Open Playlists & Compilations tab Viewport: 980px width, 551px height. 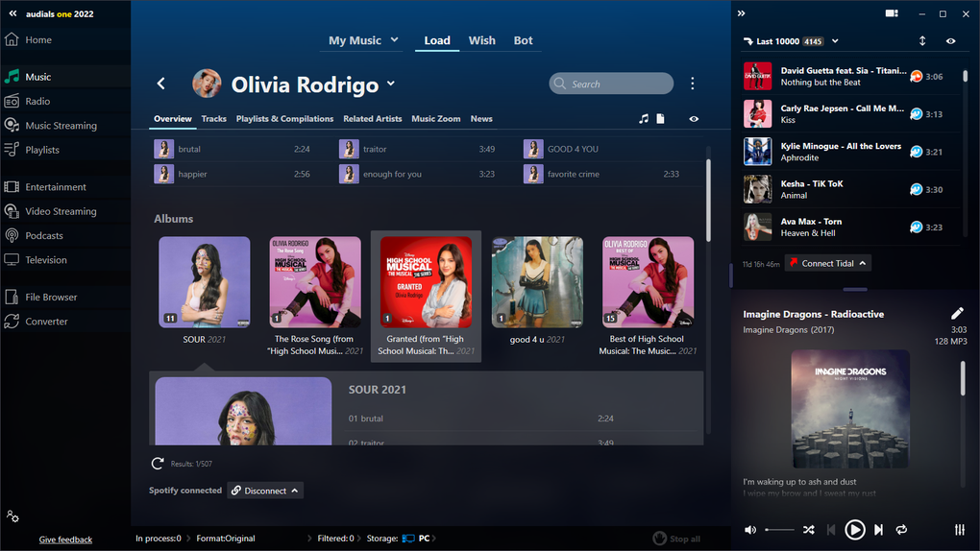284,119
